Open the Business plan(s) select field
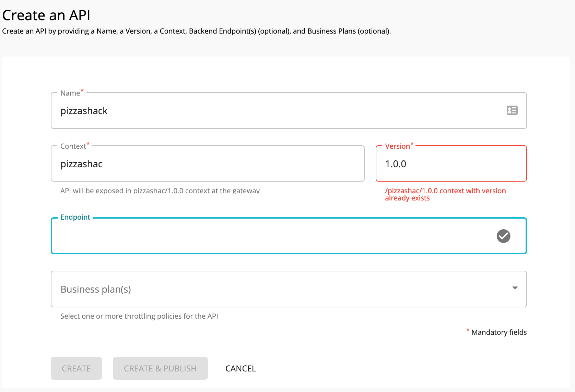The height and width of the screenshot is (392, 575). coord(289,289)
